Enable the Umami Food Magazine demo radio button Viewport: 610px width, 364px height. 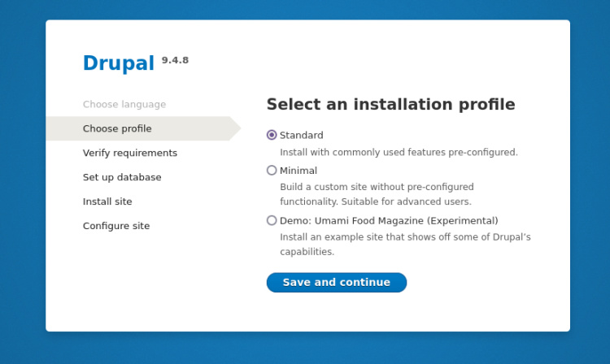[x=272, y=220]
